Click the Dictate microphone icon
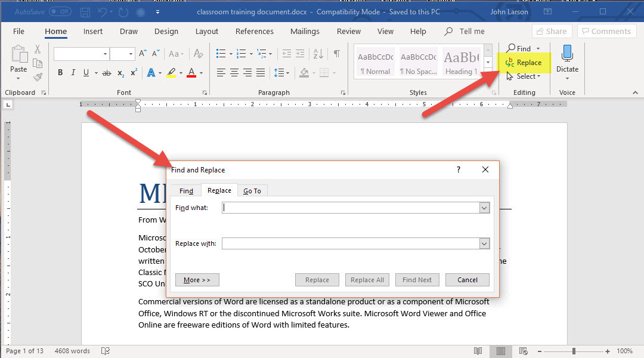The height and width of the screenshot is (358, 644). tap(567, 54)
